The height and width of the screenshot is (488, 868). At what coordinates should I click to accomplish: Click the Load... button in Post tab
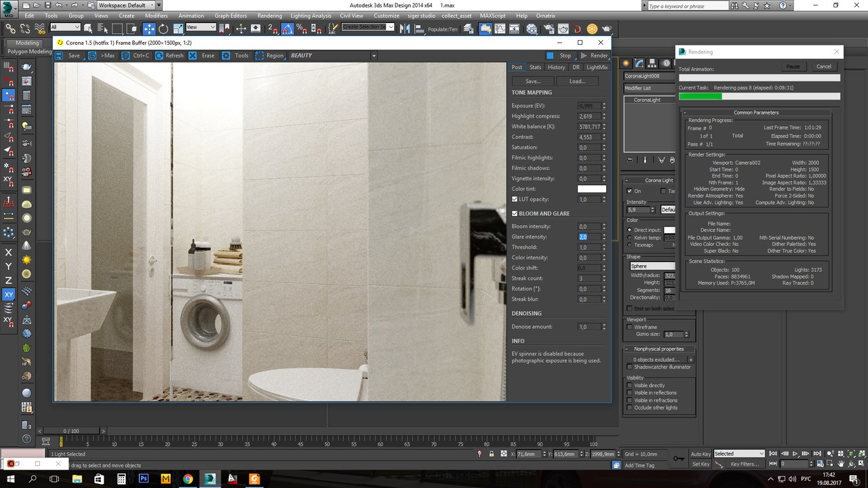577,81
